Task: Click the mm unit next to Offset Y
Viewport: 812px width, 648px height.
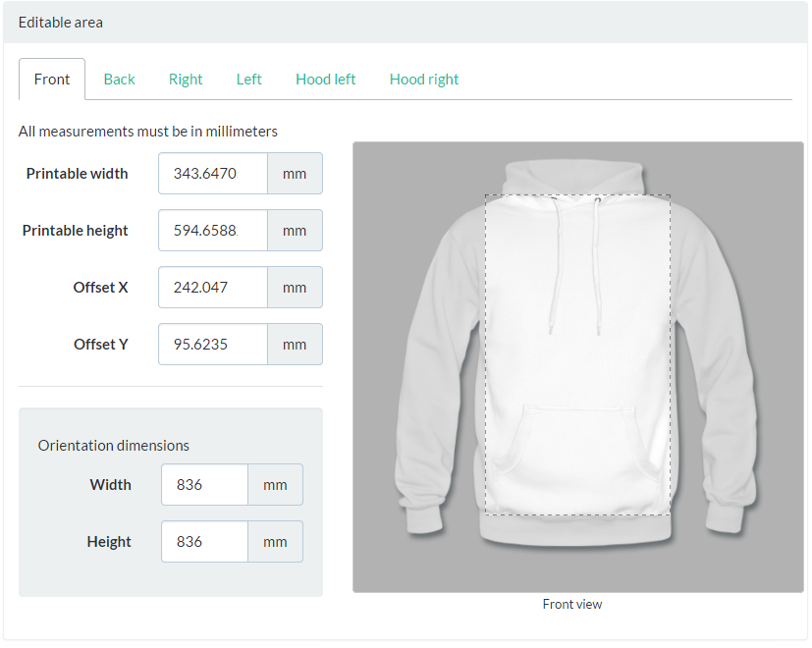Action: [295, 345]
